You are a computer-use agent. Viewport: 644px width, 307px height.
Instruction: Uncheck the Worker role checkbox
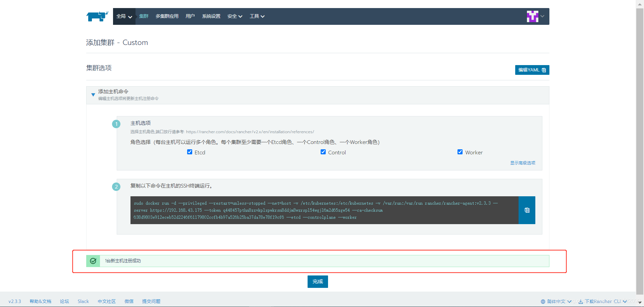point(460,152)
